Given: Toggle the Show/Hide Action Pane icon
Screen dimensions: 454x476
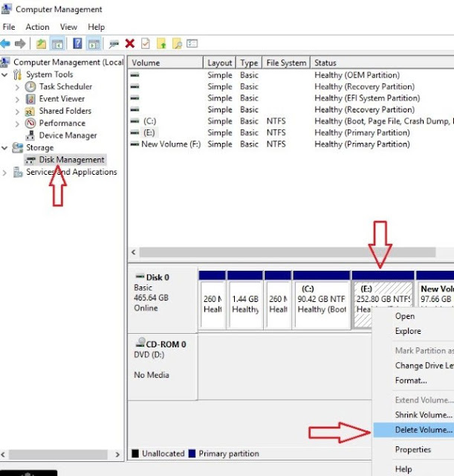Looking at the screenshot, I should pyautogui.click(x=94, y=44).
